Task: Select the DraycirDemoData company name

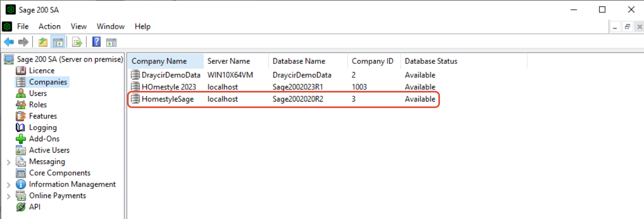Action: (171, 75)
